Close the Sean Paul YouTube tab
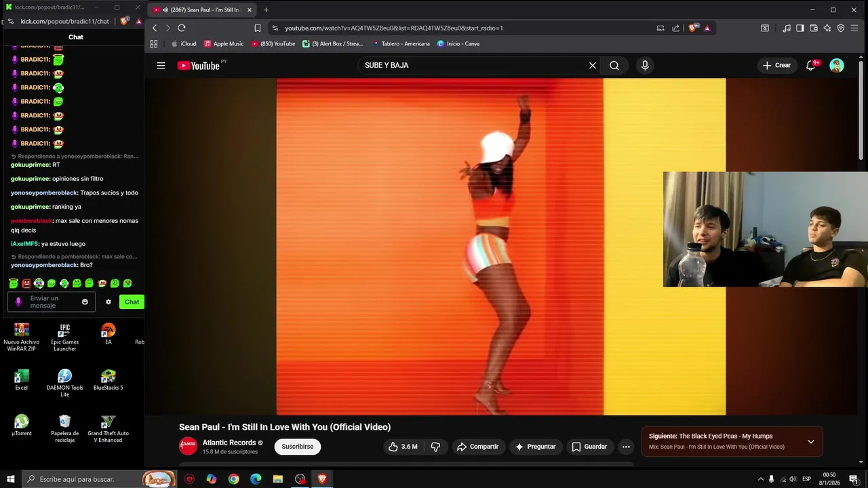 250,10
